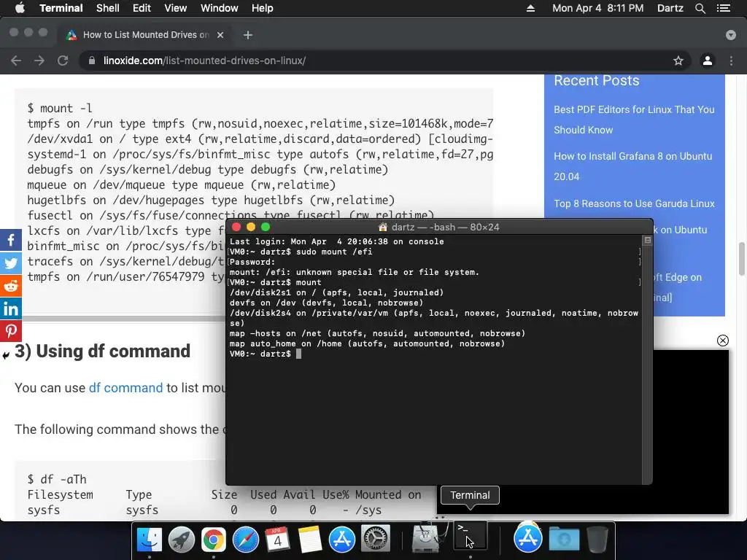
Task: Open Google Chrome from the Dock
Action: (214, 540)
